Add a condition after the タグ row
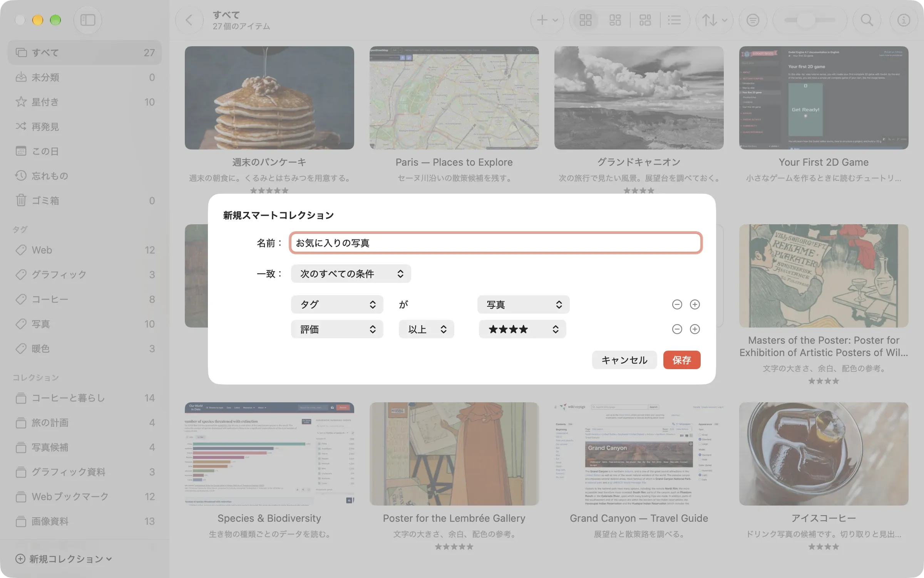924x578 pixels. click(x=695, y=304)
